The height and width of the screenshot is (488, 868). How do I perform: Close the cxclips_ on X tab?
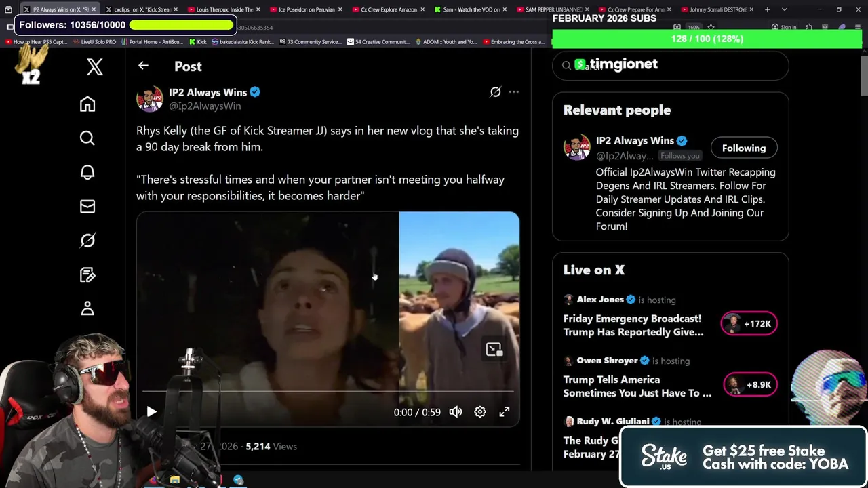(x=176, y=9)
